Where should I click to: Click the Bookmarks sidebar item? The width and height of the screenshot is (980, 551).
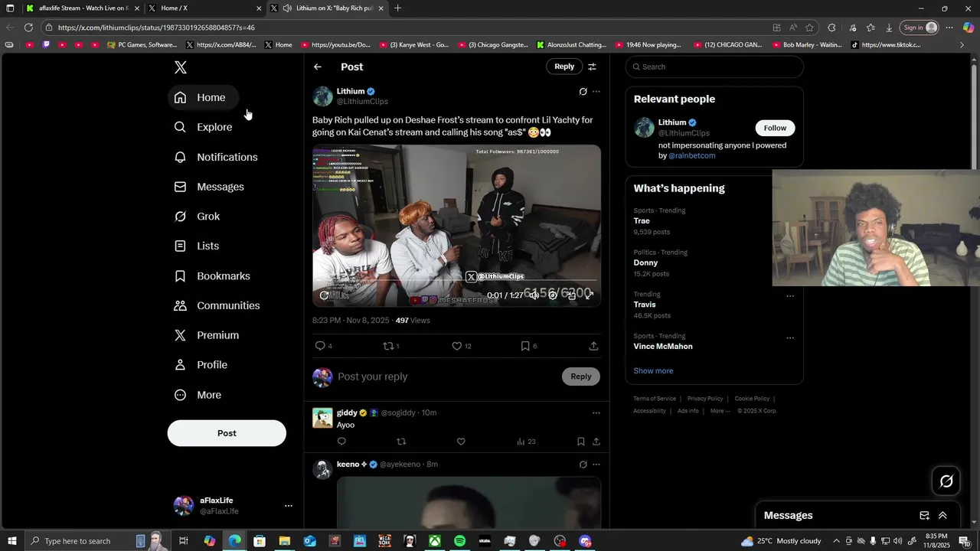[x=213, y=275]
